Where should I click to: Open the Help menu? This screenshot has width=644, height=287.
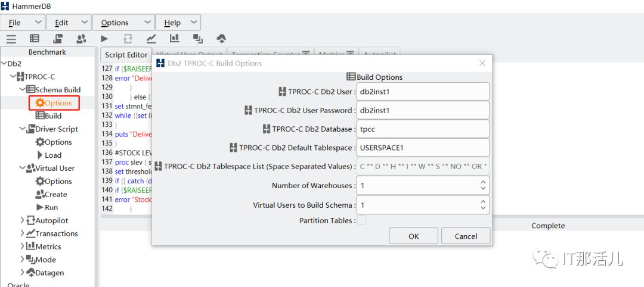point(178,23)
